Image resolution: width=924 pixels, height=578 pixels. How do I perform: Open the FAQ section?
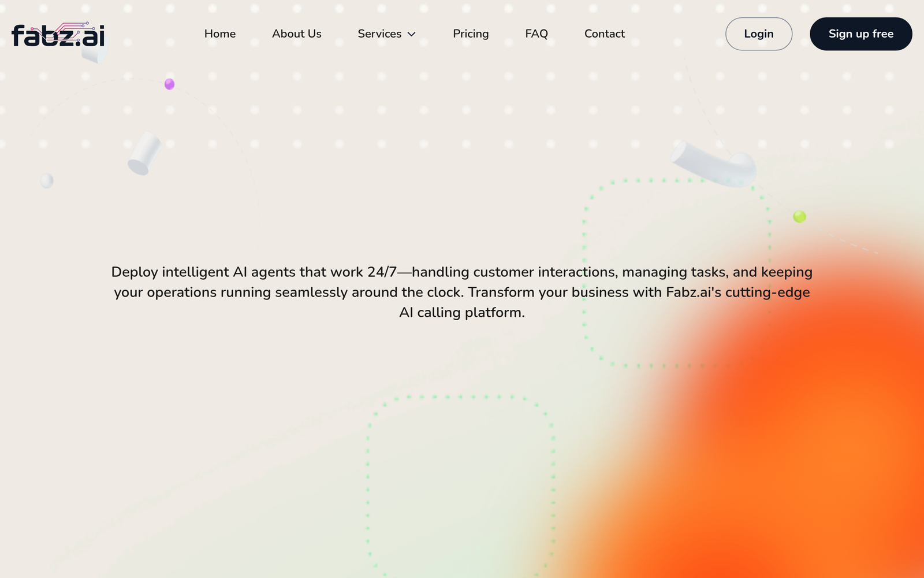click(536, 34)
